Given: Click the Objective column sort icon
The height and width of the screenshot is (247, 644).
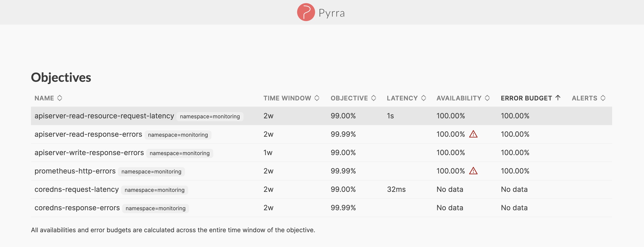Looking at the screenshot, I should pos(374,98).
